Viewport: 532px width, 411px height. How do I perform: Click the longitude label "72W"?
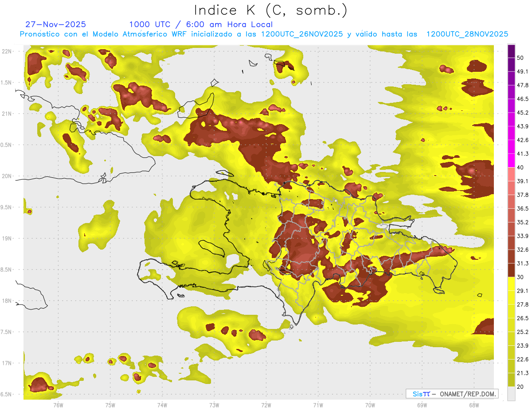point(266,405)
